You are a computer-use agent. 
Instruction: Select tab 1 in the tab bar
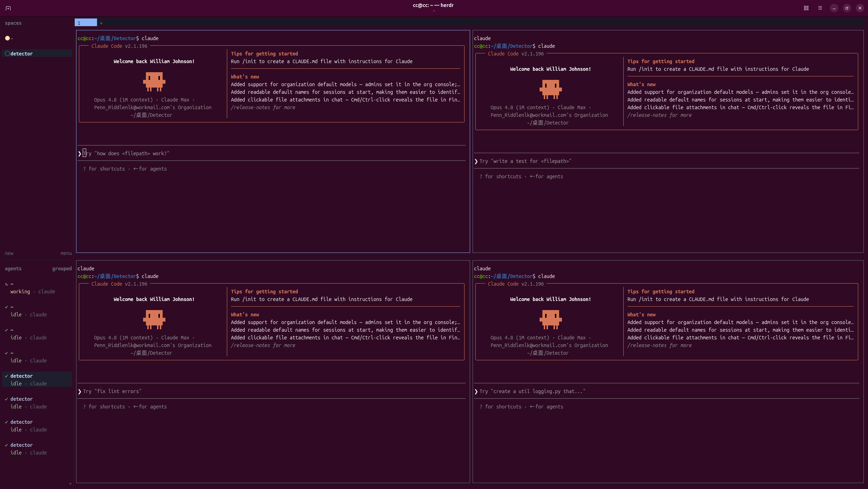pos(86,23)
